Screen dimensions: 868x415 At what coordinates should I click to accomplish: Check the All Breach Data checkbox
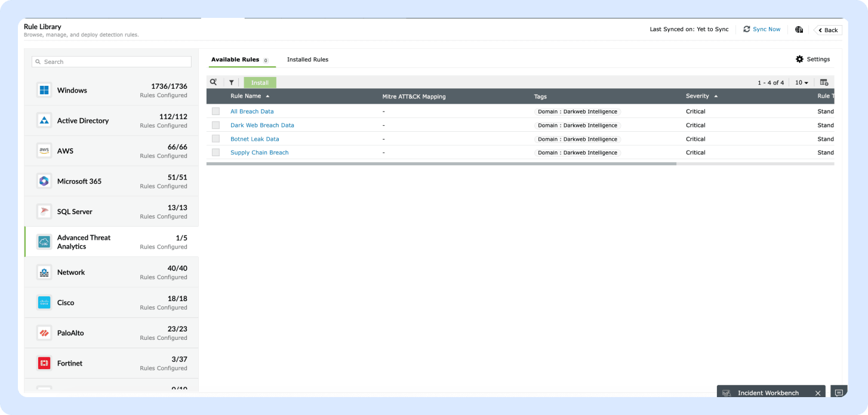(216, 112)
